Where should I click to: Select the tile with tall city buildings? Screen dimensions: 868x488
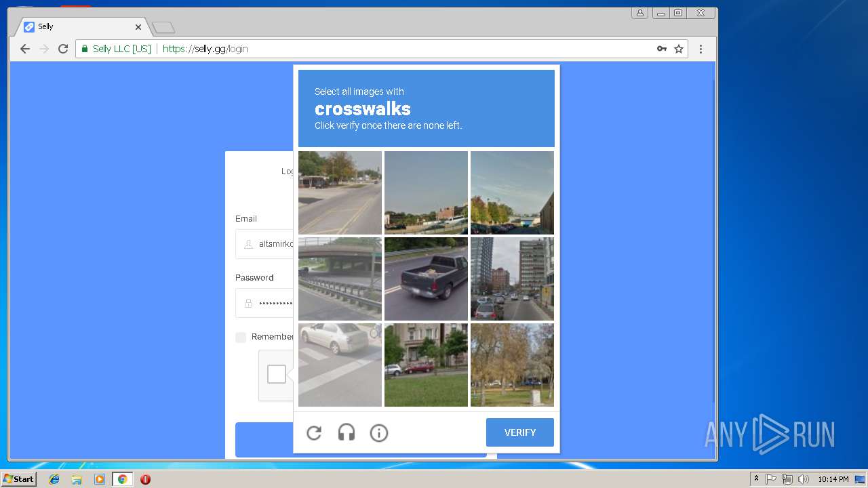[512, 279]
